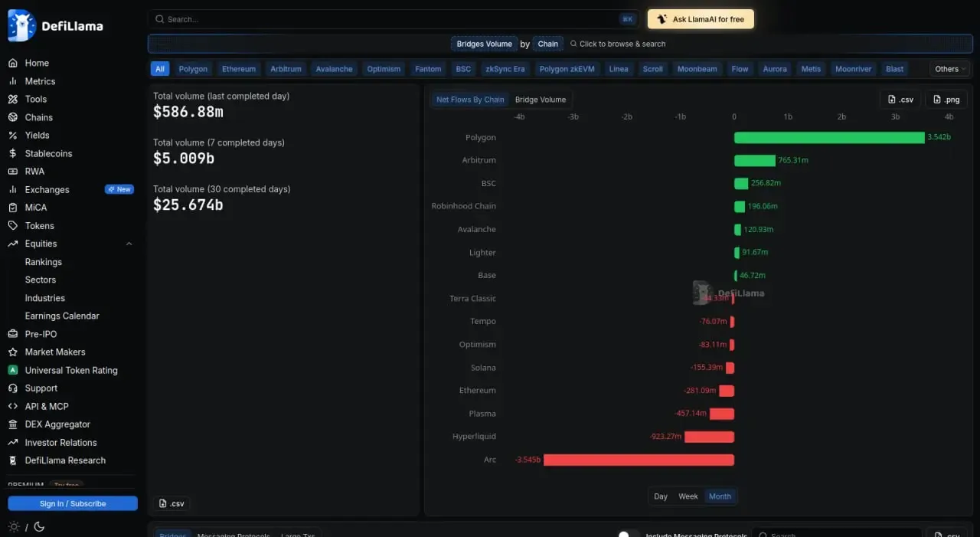Collapse the Equities section chevron
The height and width of the screenshot is (537, 980).
129,244
